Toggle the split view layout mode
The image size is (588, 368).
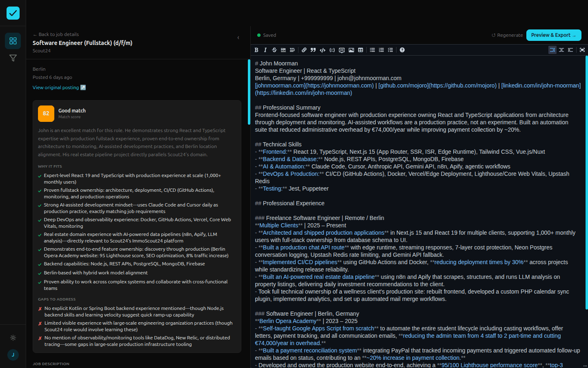(x=561, y=50)
